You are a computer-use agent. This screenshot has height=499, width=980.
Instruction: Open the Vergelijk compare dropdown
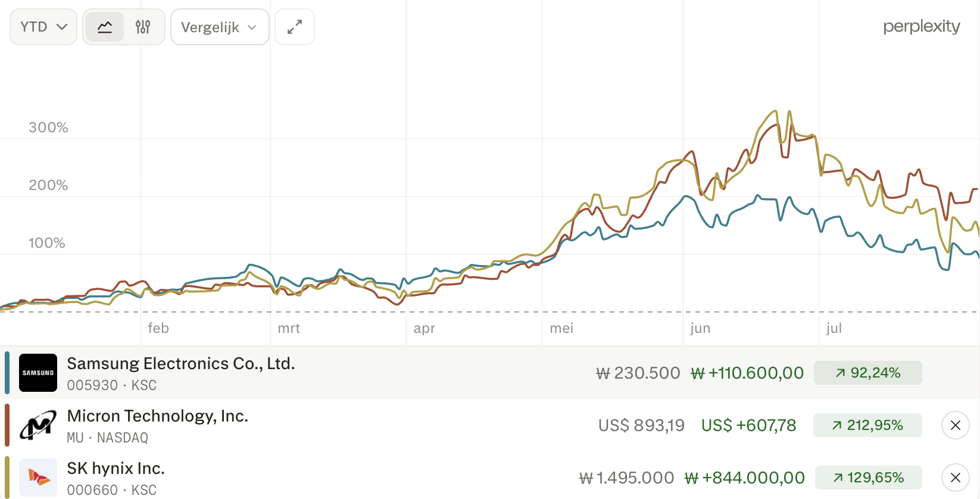(x=220, y=27)
